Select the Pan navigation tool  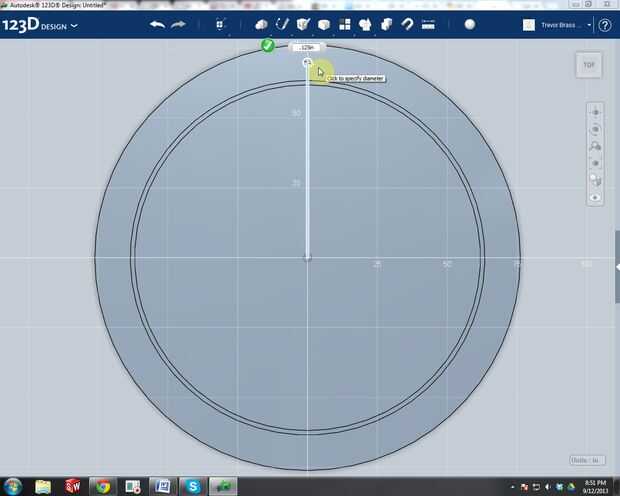point(595,112)
